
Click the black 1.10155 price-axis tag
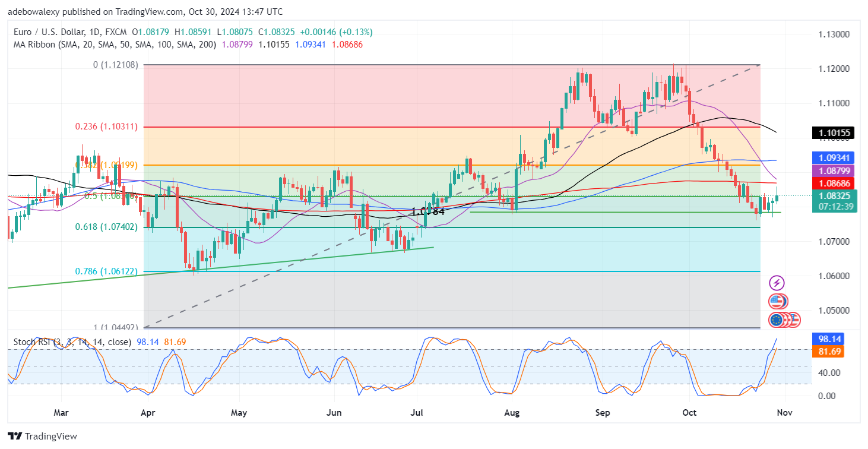[x=833, y=134]
